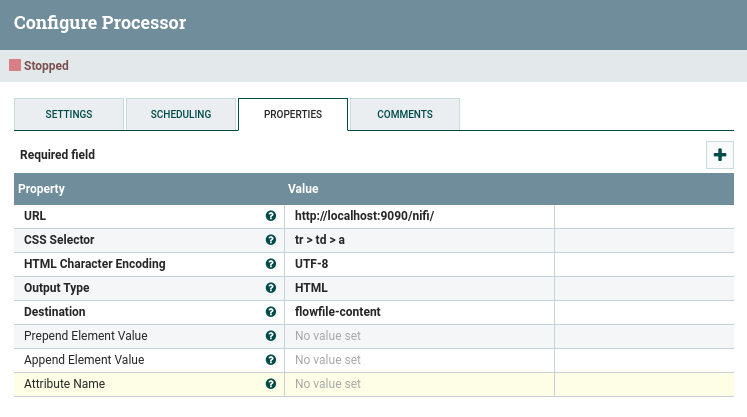This screenshot has width=747, height=417.
Task: Click the help icon next to URL
Action: click(x=271, y=216)
